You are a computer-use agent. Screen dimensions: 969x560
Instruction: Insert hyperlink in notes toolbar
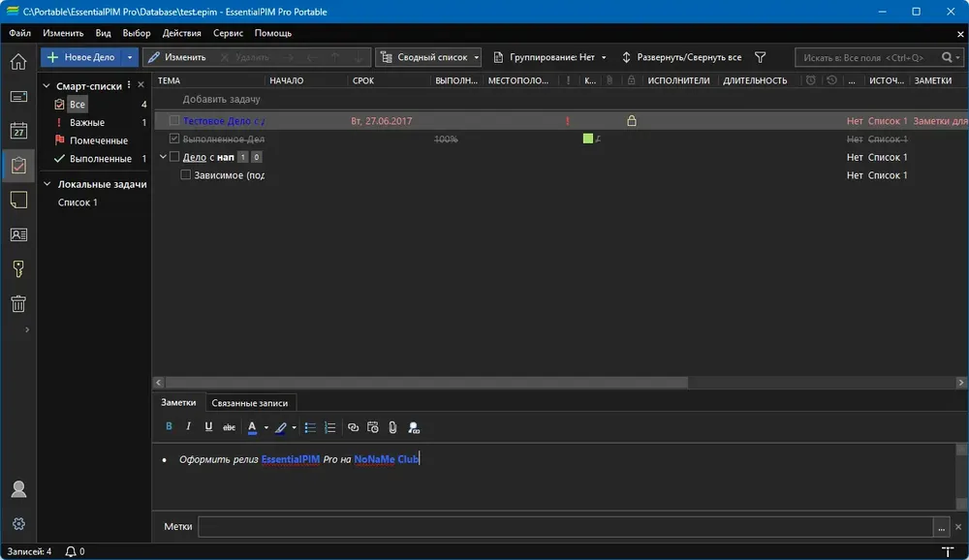point(353,427)
